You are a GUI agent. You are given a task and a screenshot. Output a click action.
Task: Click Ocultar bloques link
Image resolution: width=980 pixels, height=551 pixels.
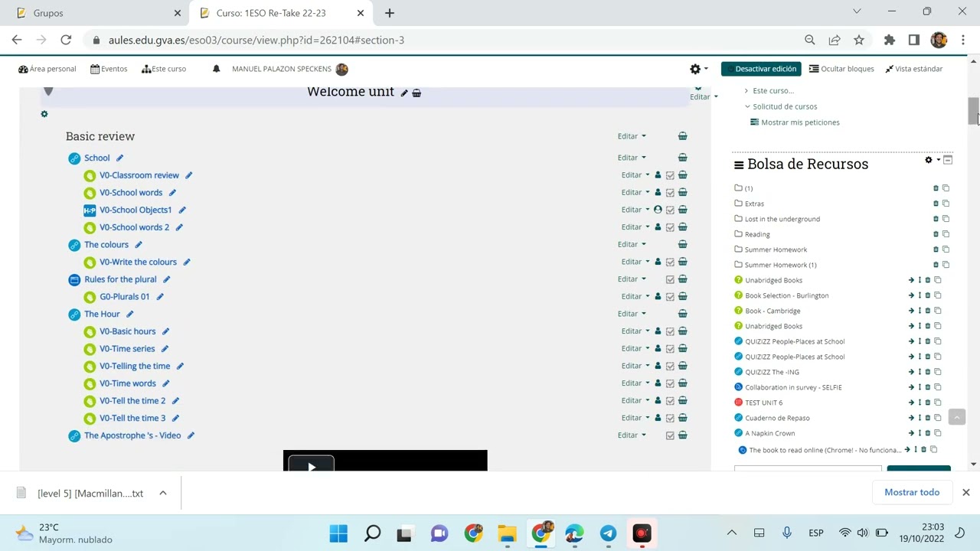pyautogui.click(x=841, y=69)
